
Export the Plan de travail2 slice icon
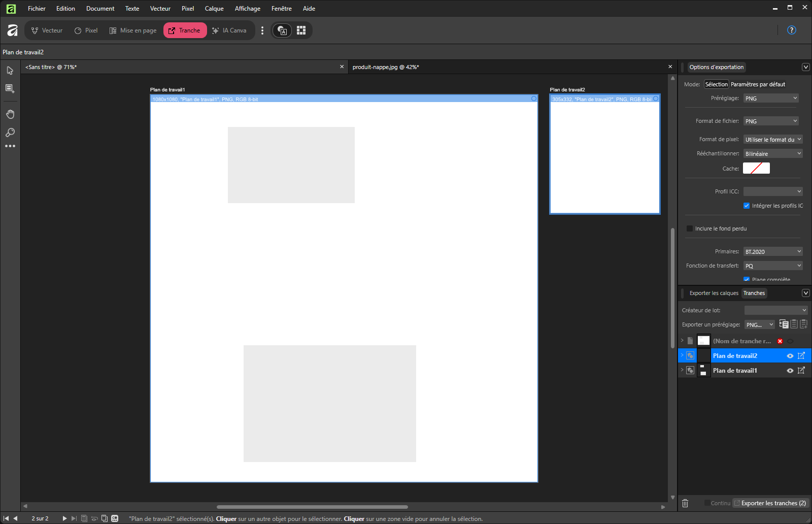pos(801,356)
